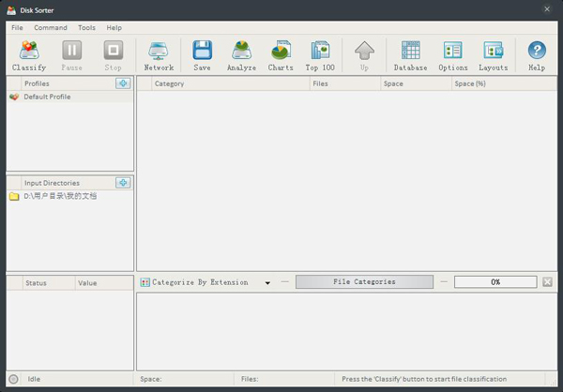Sort by the Files column header
The height and width of the screenshot is (392, 563).
pyautogui.click(x=345, y=83)
